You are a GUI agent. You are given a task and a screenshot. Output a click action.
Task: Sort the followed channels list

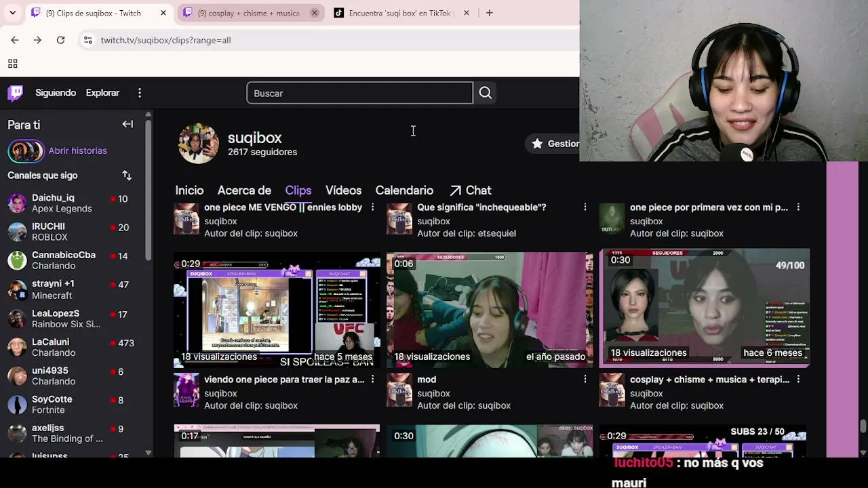(x=127, y=176)
